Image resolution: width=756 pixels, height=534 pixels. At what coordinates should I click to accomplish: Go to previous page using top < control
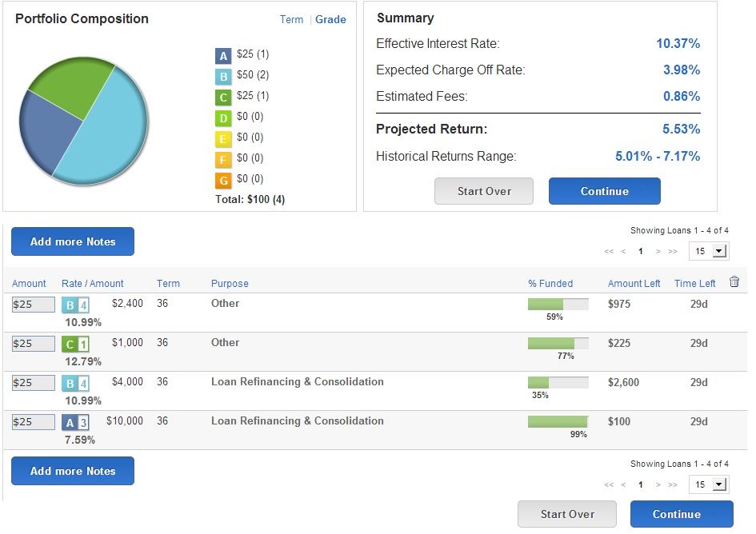(x=623, y=251)
